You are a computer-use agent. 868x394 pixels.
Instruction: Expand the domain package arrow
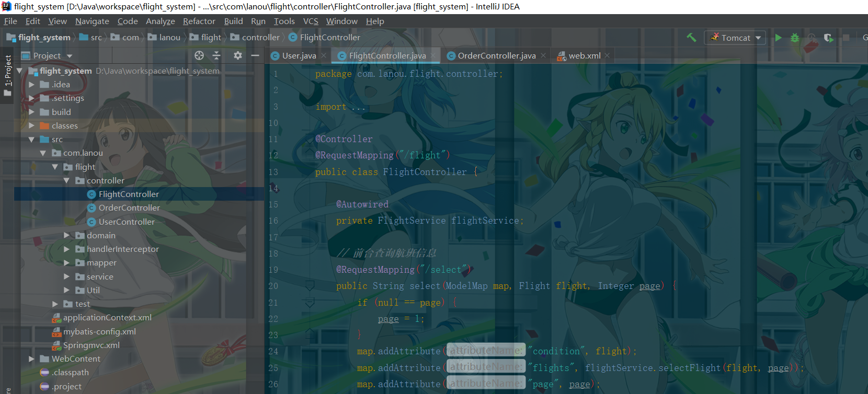coord(66,235)
